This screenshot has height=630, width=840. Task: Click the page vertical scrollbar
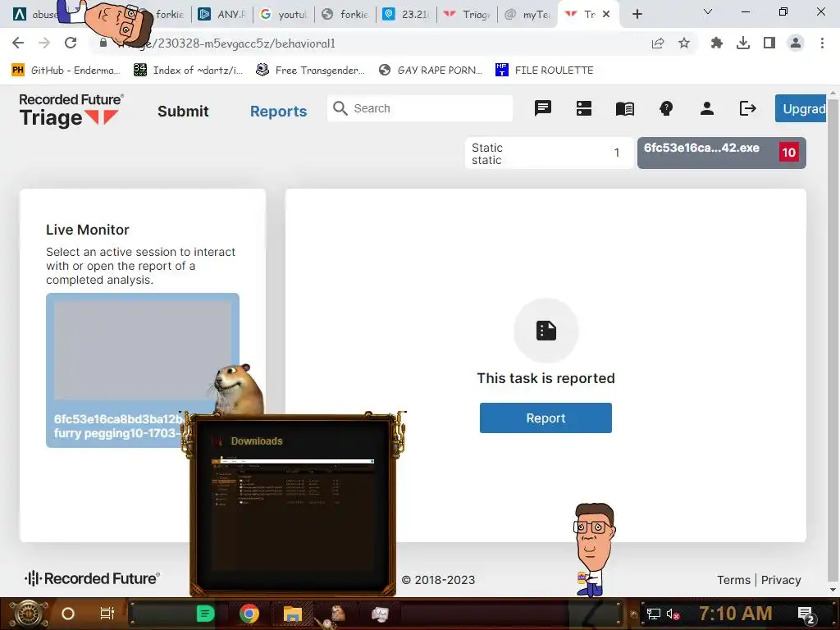click(833, 340)
